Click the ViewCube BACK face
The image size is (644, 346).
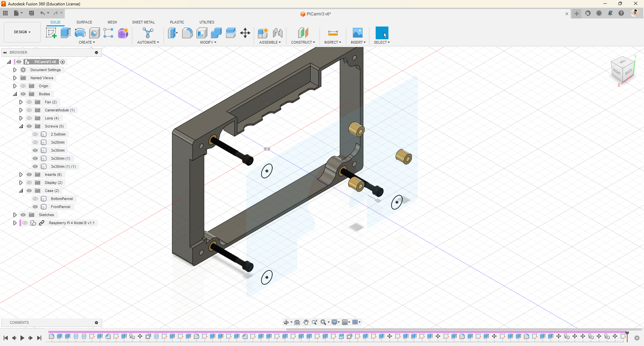pos(628,71)
